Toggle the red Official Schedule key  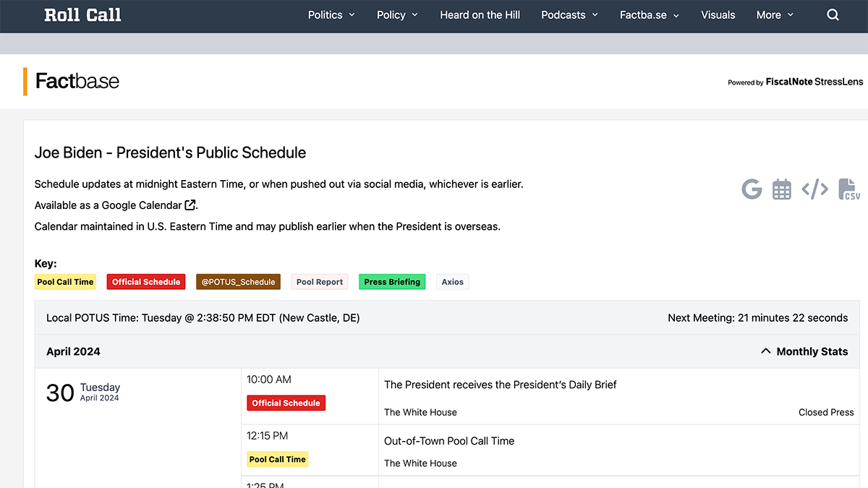tap(146, 282)
